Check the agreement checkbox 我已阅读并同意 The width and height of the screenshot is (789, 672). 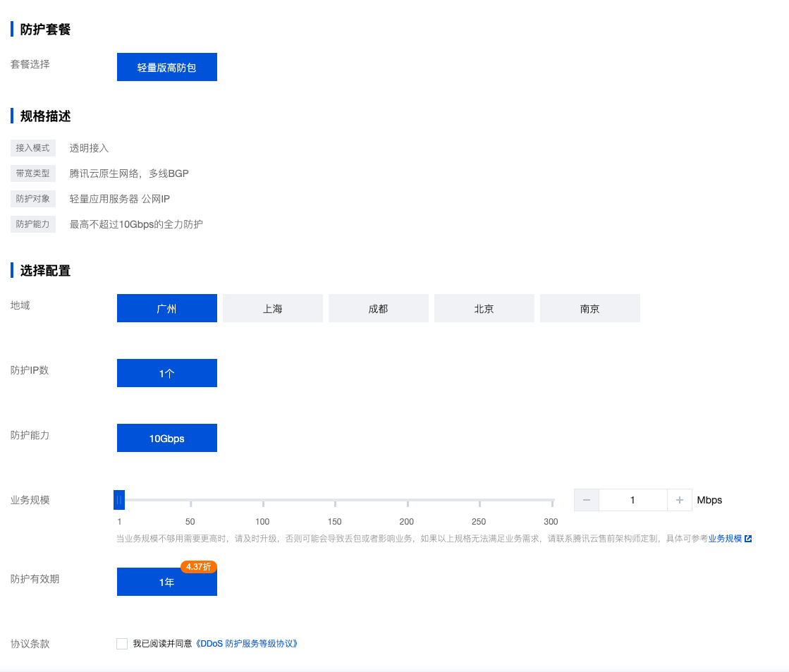(122, 643)
